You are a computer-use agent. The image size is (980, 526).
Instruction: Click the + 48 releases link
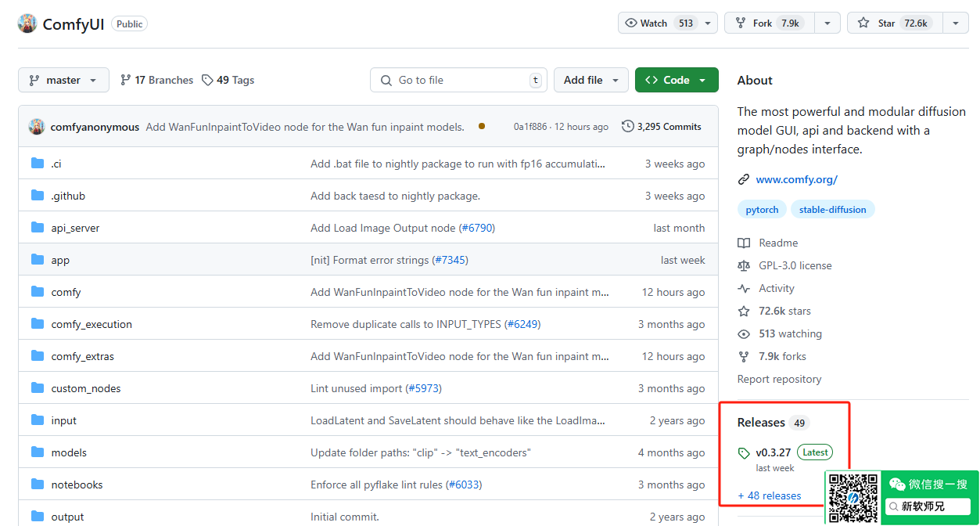coord(770,495)
